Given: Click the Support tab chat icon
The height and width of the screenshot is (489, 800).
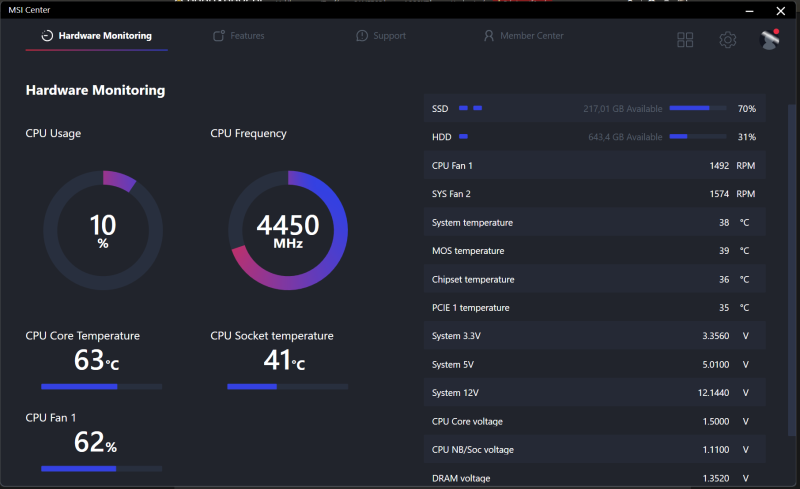Looking at the screenshot, I should click(x=362, y=36).
